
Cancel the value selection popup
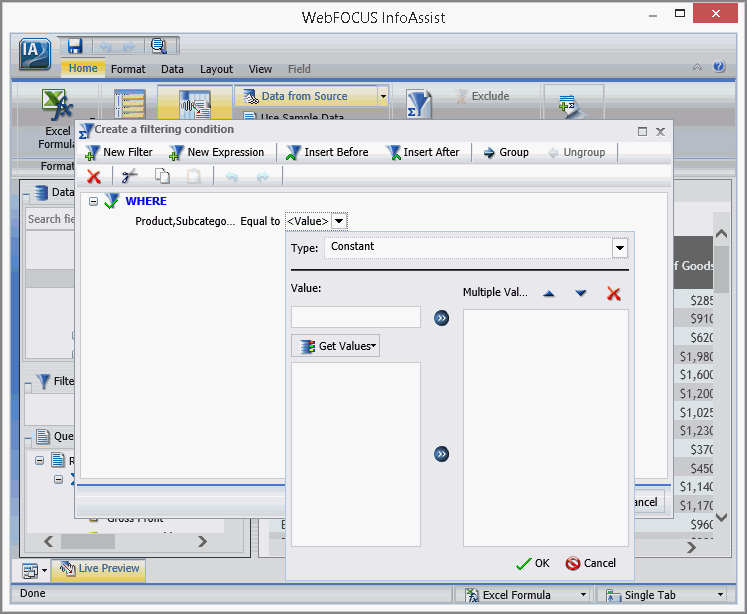[x=591, y=564]
